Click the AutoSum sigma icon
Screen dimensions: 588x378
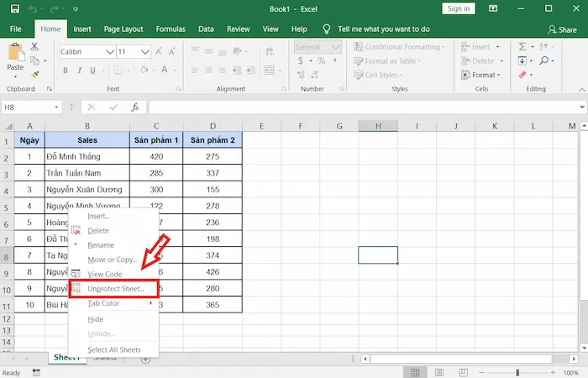point(522,46)
